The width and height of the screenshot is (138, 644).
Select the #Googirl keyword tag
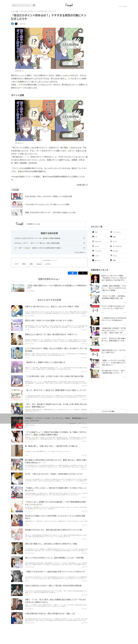[x=39, y=264]
